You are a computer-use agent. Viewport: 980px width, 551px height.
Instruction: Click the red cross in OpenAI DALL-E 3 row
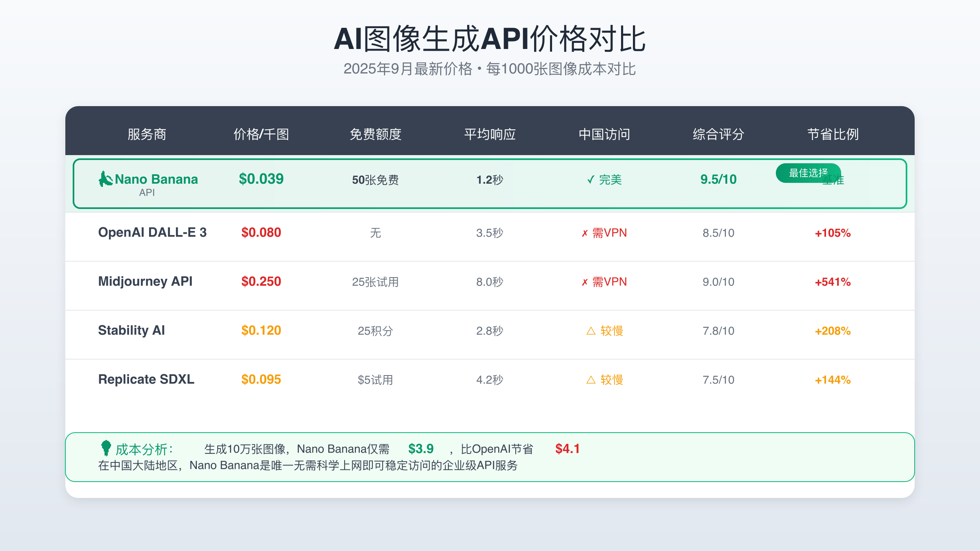pyautogui.click(x=585, y=233)
